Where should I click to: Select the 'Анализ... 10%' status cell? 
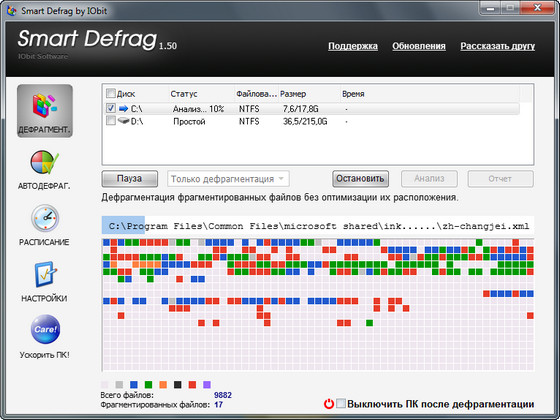tap(199, 109)
